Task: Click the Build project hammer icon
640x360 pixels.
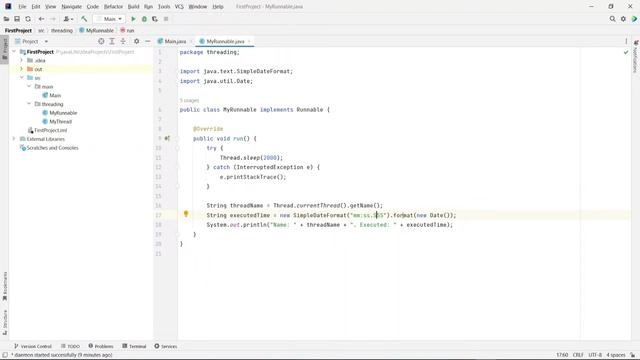Action: [84, 19]
